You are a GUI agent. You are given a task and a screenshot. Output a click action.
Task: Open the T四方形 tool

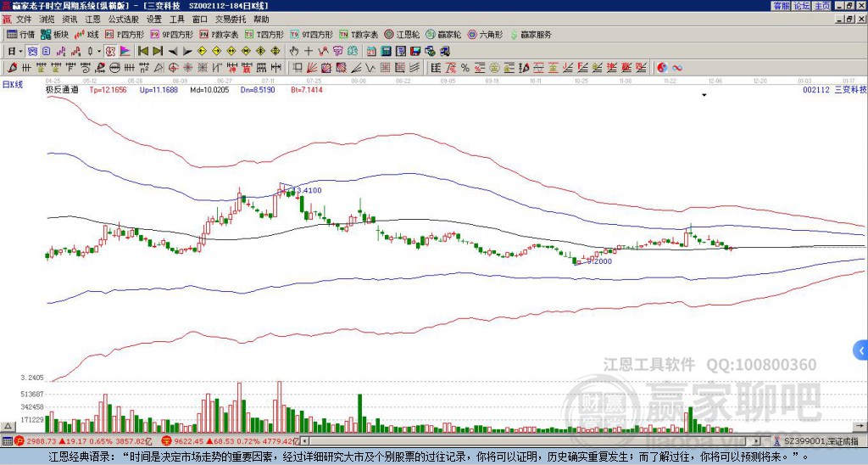[264, 34]
